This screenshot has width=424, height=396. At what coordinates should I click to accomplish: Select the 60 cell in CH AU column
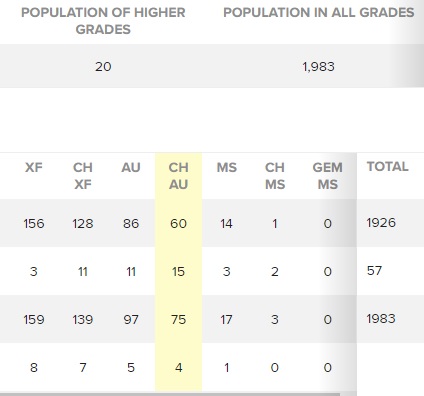tap(178, 223)
